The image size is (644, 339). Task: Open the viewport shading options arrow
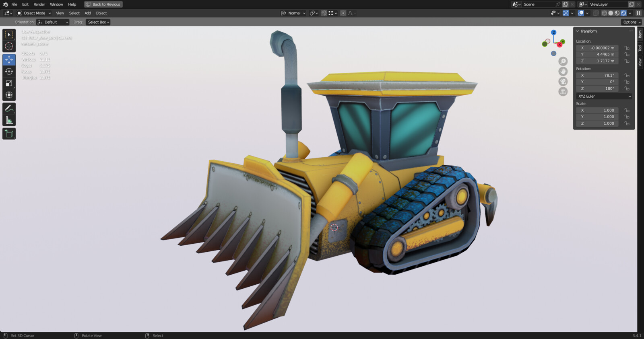(630, 13)
